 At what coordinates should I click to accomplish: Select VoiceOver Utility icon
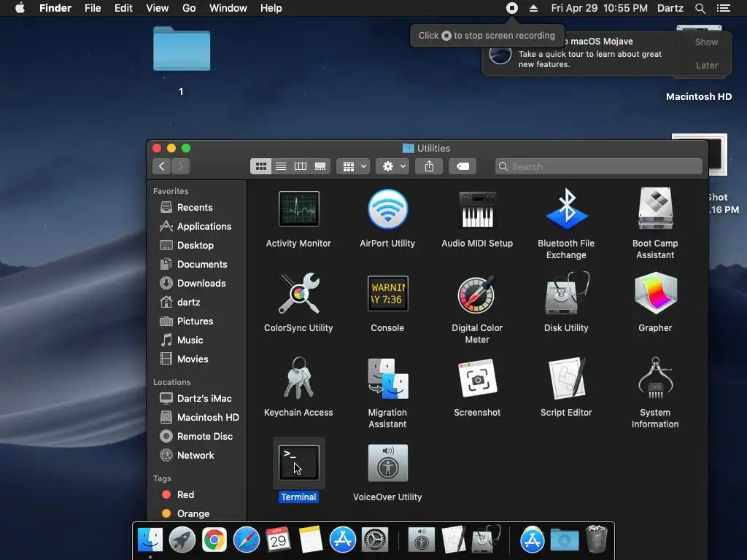point(388,463)
